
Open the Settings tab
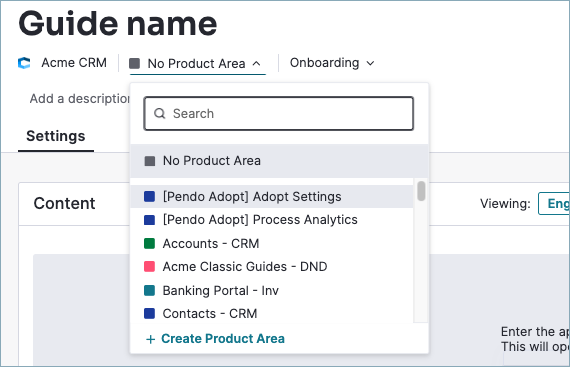(56, 136)
